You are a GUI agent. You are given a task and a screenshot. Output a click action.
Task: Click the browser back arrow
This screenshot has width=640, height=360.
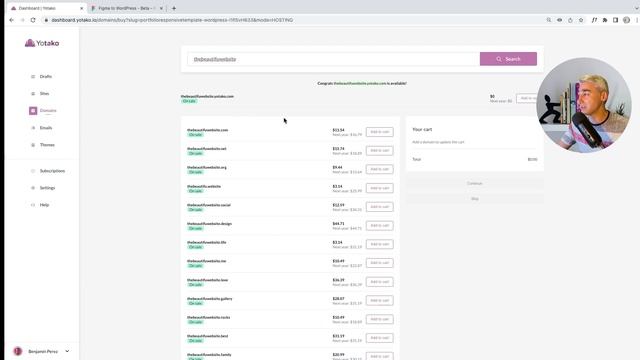click(11, 20)
